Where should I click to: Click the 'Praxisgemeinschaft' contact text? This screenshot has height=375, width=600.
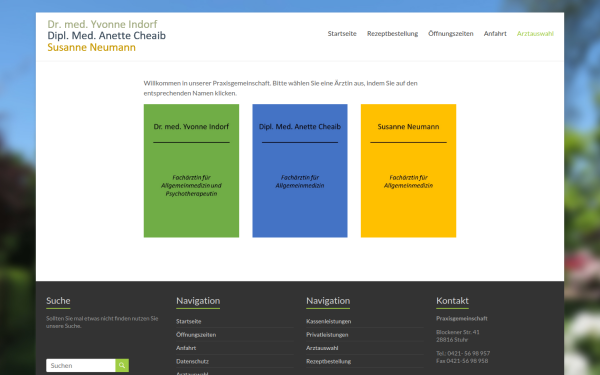click(462, 318)
